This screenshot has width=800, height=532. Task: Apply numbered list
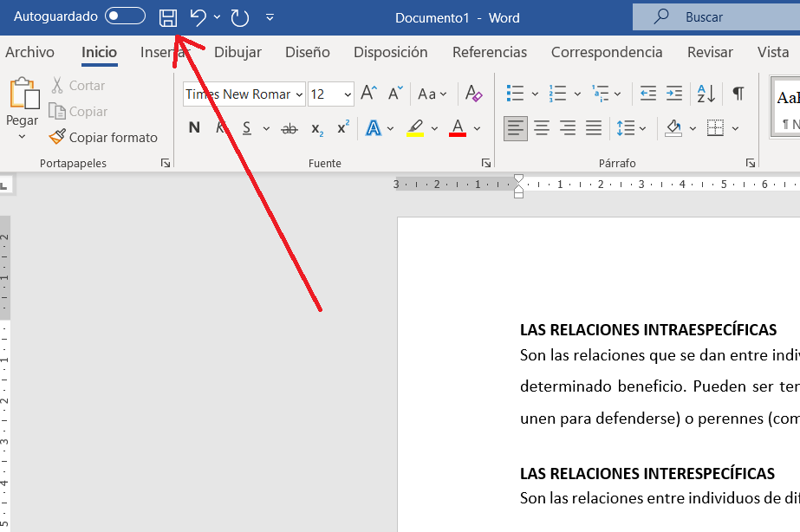coord(557,94)
